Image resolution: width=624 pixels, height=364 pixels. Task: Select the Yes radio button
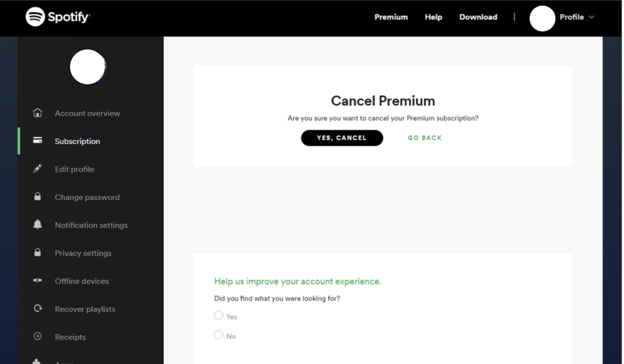coord(218,315)
